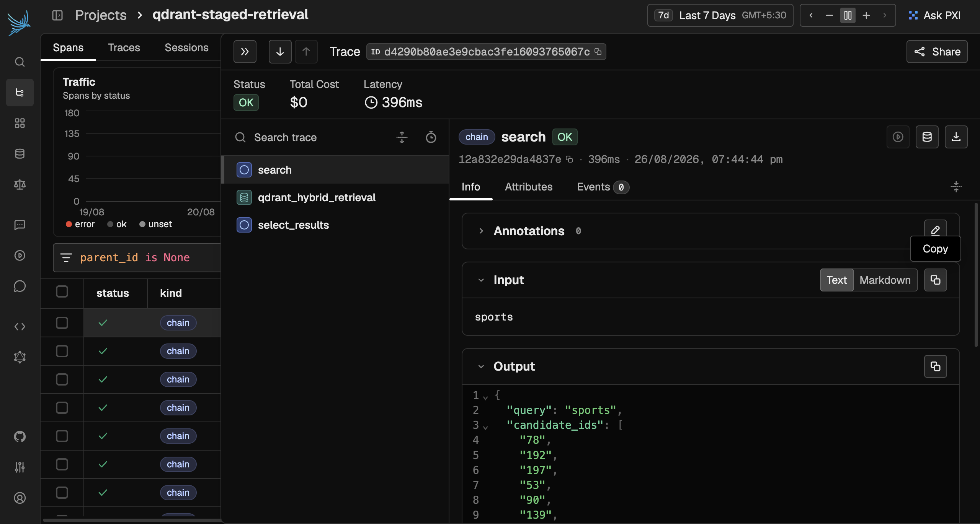The height and width of the screenshot is (524, 980).
Task: Go to next trace down arrow
Action: (x=280, y=52)
